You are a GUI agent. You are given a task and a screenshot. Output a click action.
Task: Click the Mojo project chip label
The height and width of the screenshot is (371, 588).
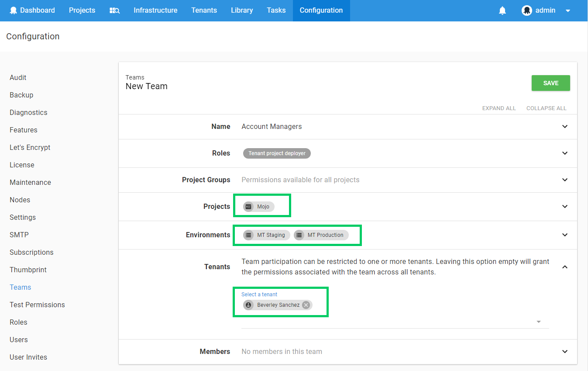pos(263,207)
